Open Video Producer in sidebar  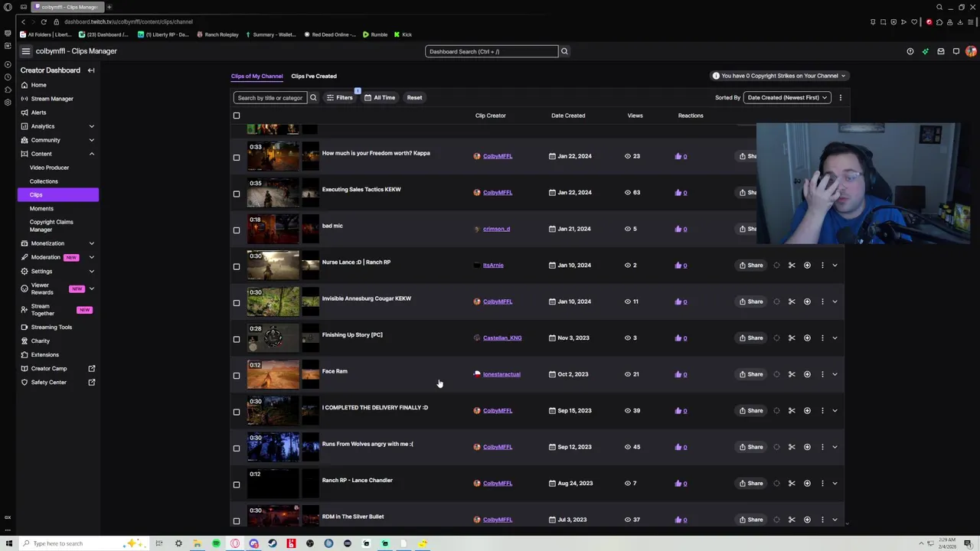click(49, 168)
